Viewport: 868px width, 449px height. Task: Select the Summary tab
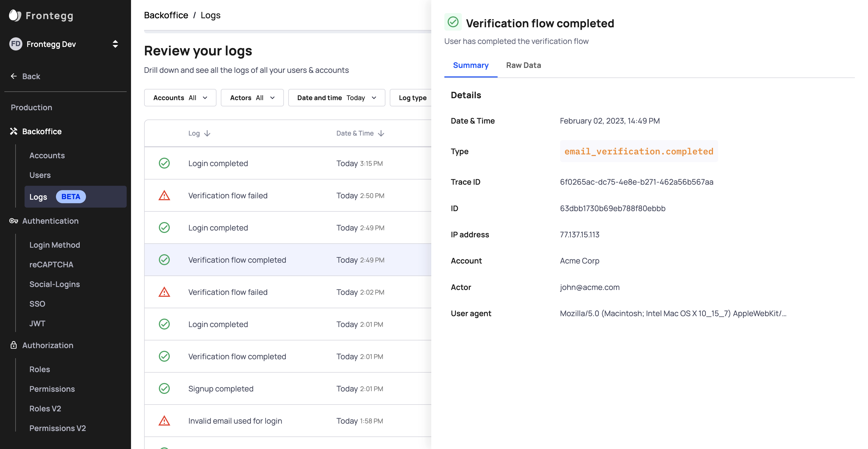coord(470,65)
